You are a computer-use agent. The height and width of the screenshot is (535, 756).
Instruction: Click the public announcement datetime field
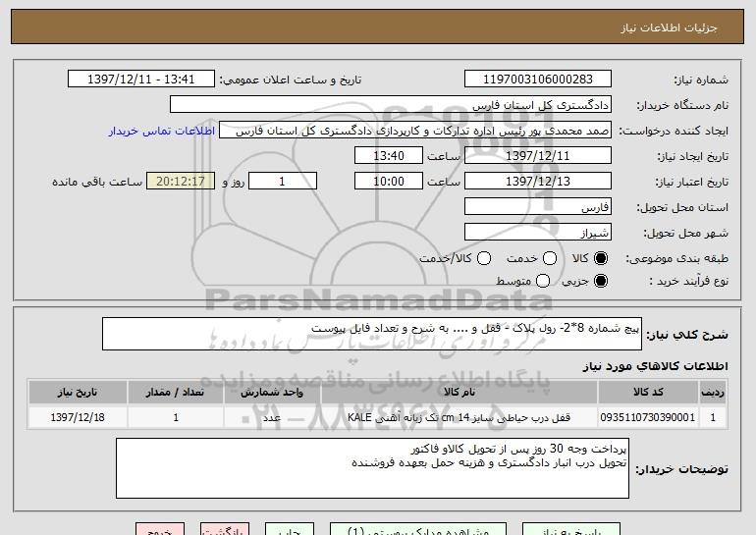point(141,80)
